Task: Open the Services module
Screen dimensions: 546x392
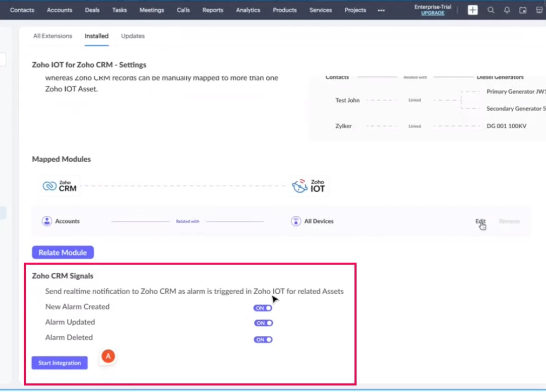Action: [x=320, y=10]
